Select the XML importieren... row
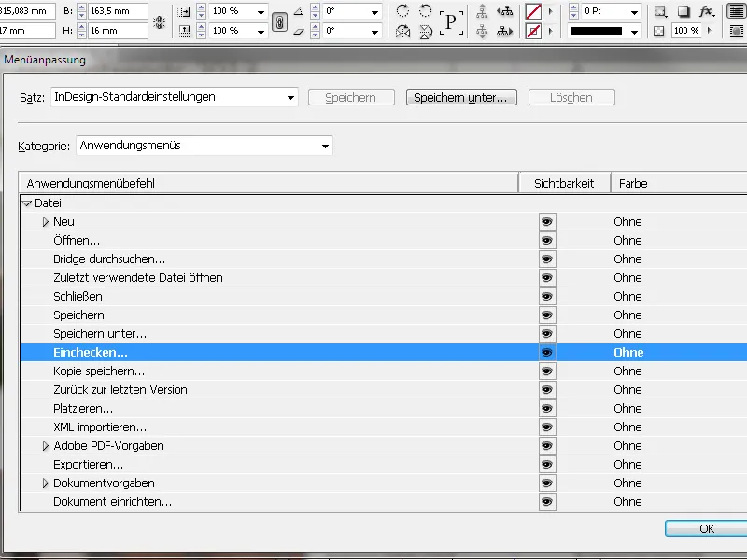747x560 pixels. (x=384, y=427)
